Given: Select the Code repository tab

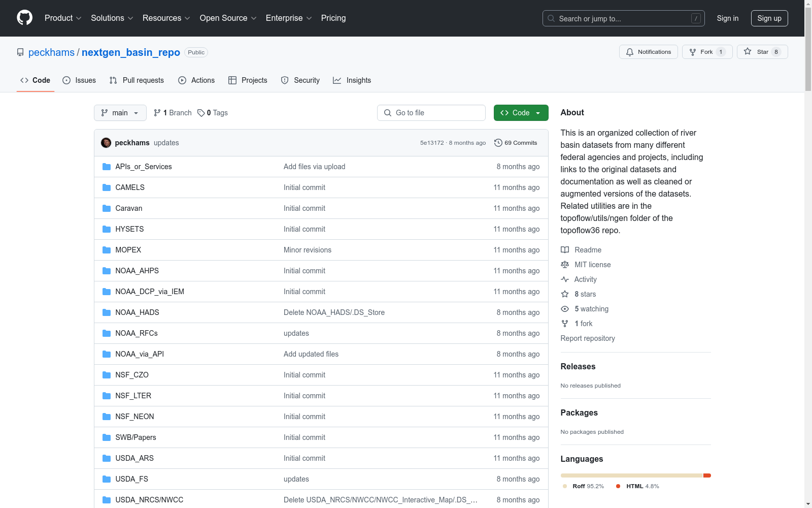Looking at the screenshot, I should [x=36, y=80].
